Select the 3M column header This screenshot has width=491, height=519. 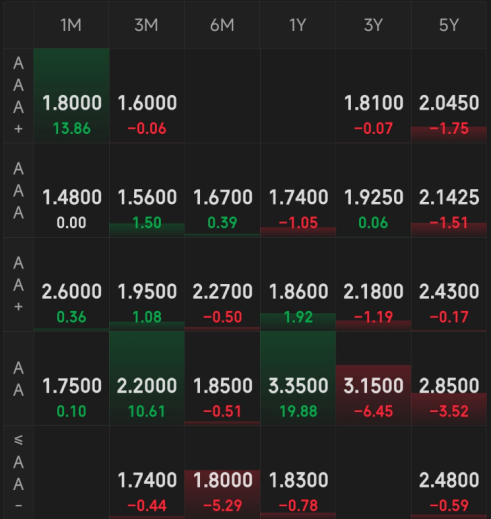click(147, 25)
